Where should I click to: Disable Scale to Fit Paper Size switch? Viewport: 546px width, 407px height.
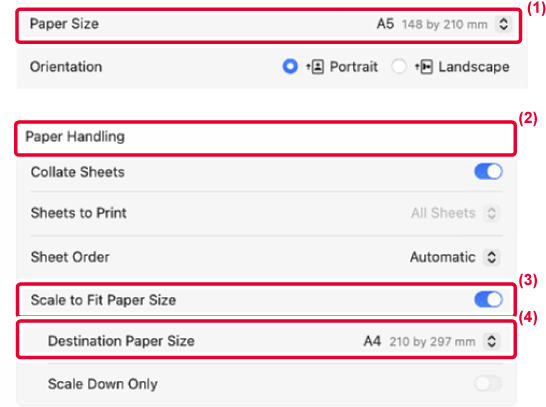[488, 299]
